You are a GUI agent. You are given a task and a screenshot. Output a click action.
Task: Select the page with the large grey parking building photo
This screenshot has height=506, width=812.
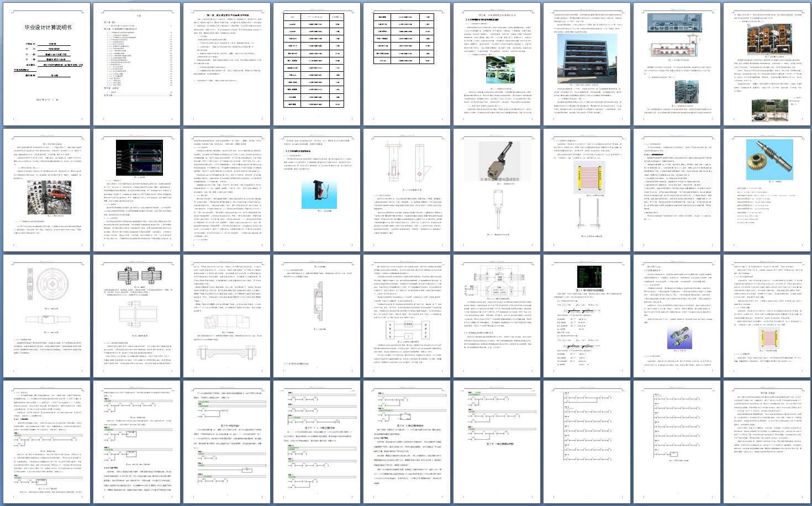click(x=587, y=64)
